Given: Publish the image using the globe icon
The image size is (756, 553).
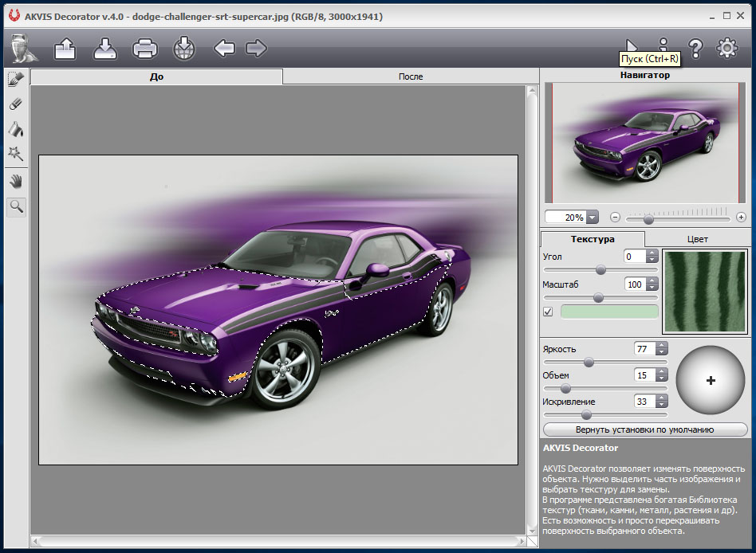Looking at the screenshot, I should (x=184, y=48).
